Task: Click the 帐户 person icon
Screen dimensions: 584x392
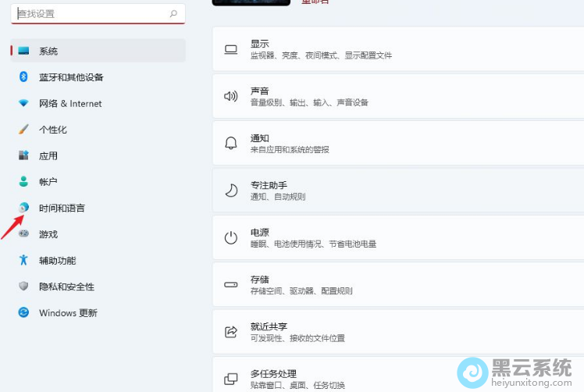Action: 23,182
